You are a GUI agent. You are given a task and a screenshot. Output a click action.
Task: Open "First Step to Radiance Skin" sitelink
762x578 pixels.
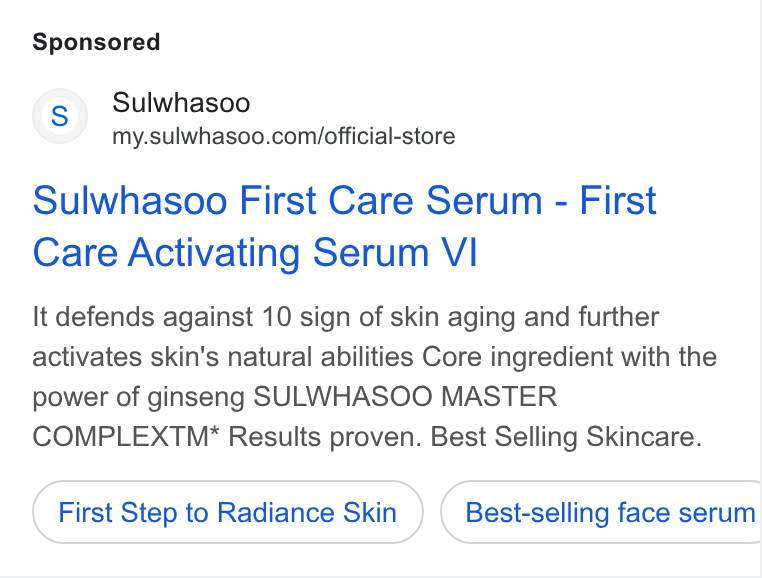[x=228, y=512]
